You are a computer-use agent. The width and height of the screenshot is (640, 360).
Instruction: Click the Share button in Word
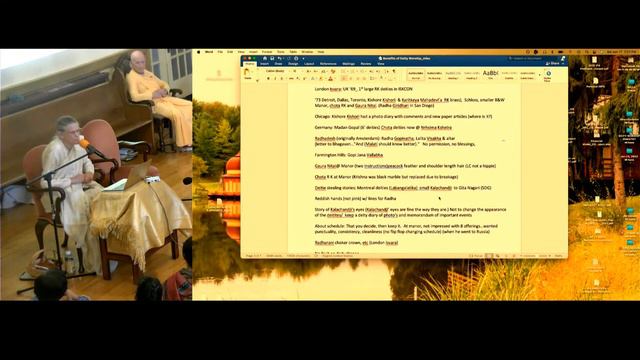point(553,64)
